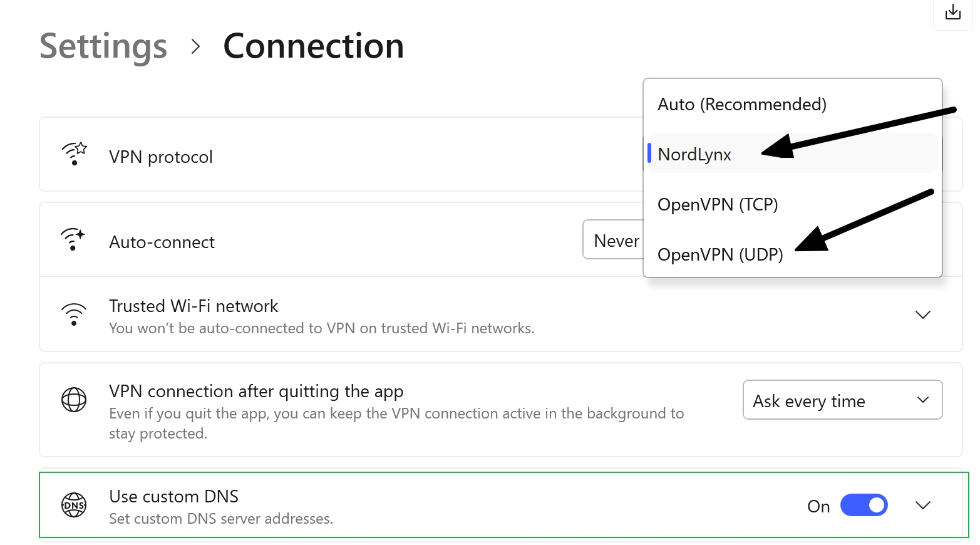Click the Trusted Wi-Fi network icon
980x545 pixels.
pos(73,314)
